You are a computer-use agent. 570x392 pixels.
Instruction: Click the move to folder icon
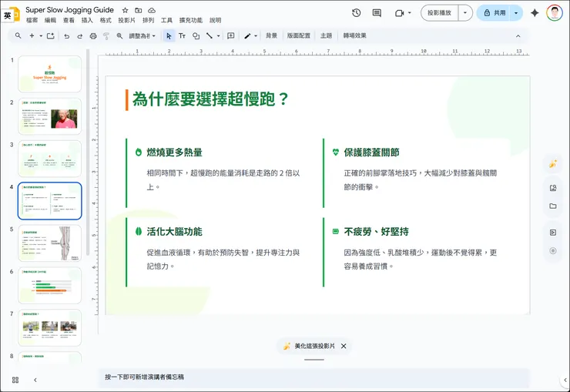138,10
